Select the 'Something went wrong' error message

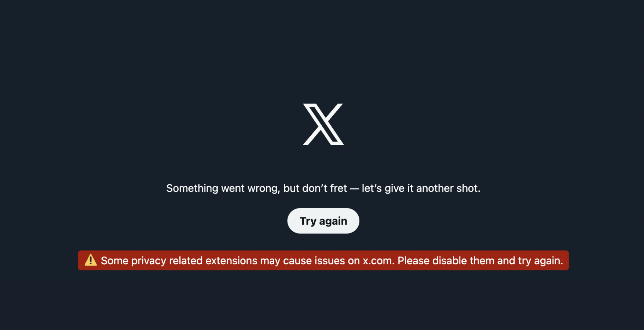pos(323,188)
